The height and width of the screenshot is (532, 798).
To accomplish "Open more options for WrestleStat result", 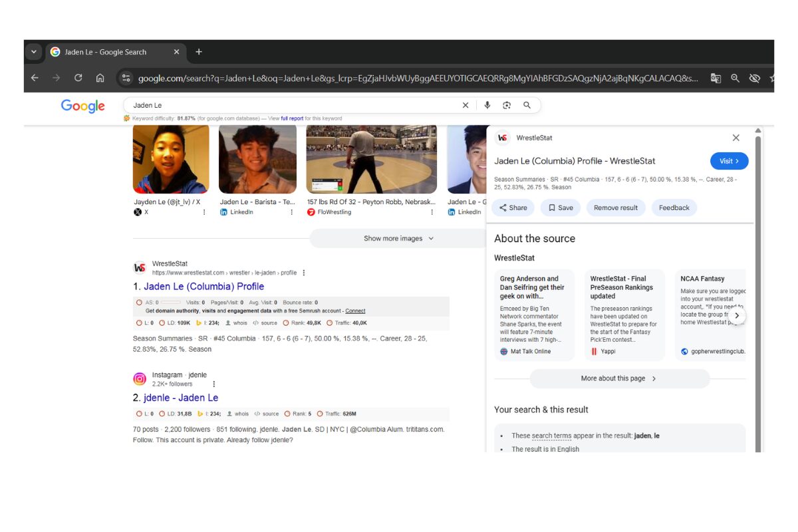I will coord(304,273).
